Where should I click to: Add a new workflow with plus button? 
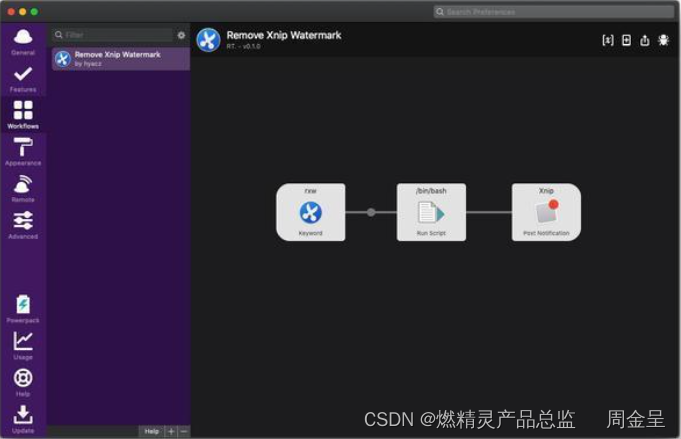pos(171,431)
